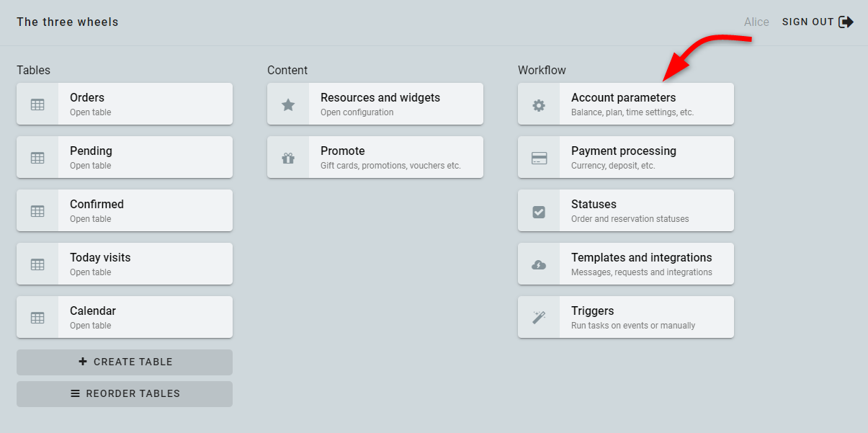Click the magic wand icon for Triggers
The height and width of the screenshot is (433, 868).
[x=539, y=318]
